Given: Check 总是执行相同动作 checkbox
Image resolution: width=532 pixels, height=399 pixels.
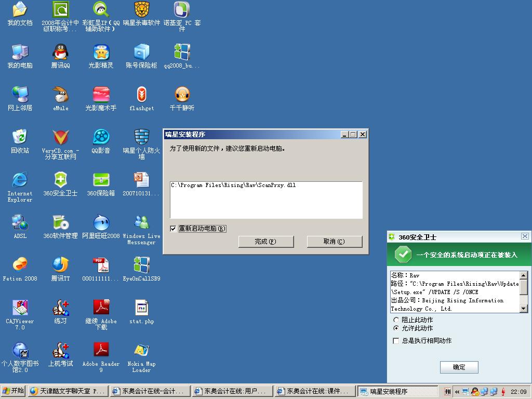Looking at the screenshot, I should pyautogui.click(x=395, y=341).
